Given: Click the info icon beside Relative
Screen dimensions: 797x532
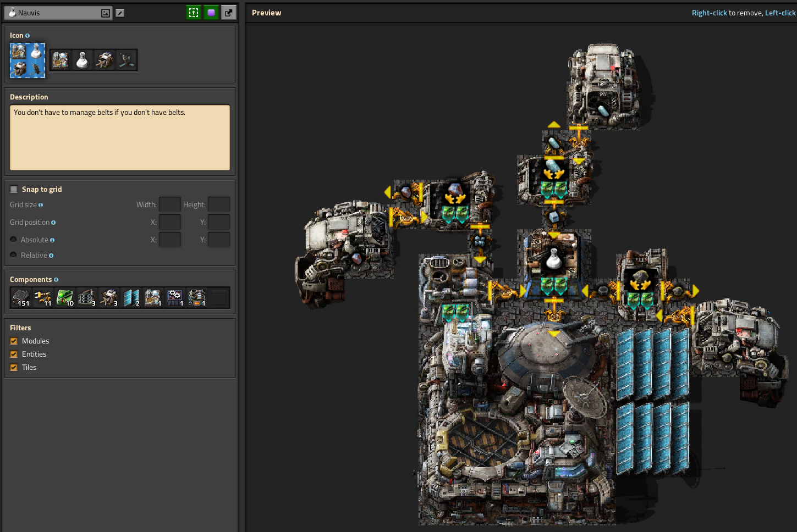Looking at the screenshot, I should click(x=51, y=256).
